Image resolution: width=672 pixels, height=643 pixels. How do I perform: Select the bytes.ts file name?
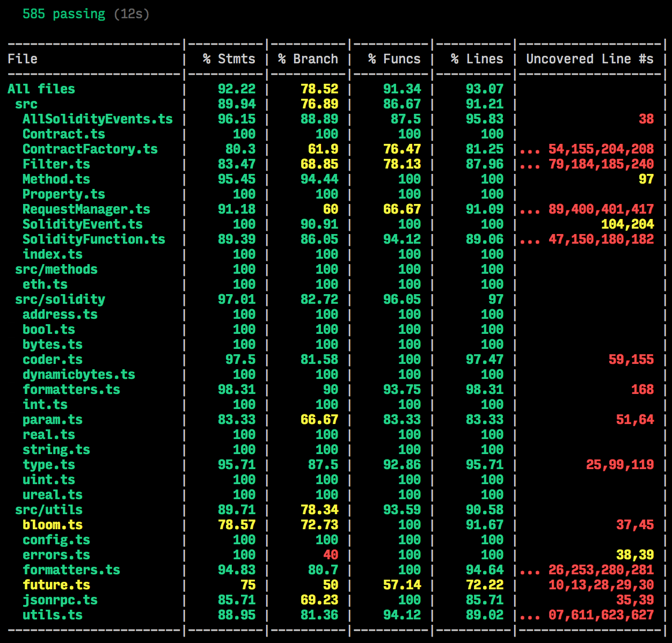(x=53, y=344)
